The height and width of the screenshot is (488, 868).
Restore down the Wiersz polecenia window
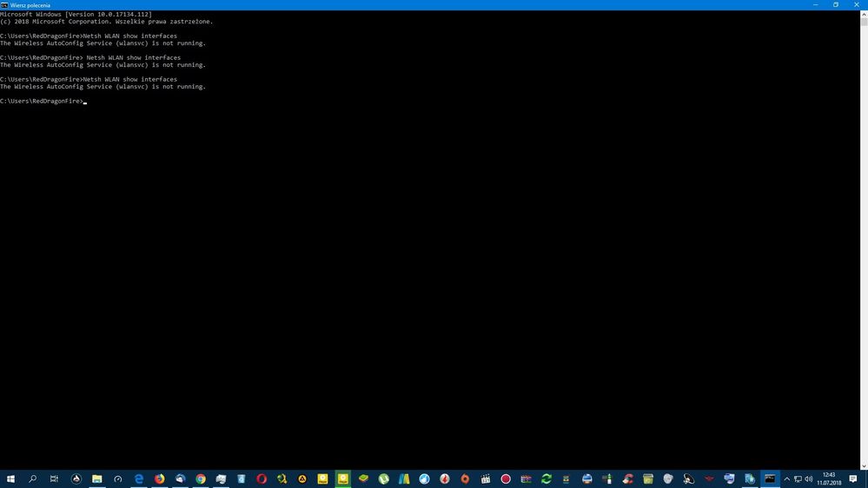836,5
